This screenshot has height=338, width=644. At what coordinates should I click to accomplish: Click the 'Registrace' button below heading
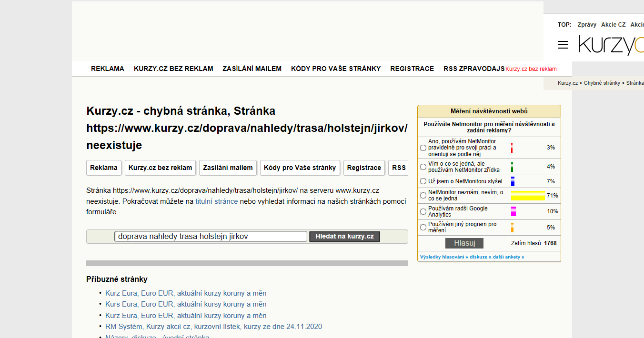coord(364,168)
